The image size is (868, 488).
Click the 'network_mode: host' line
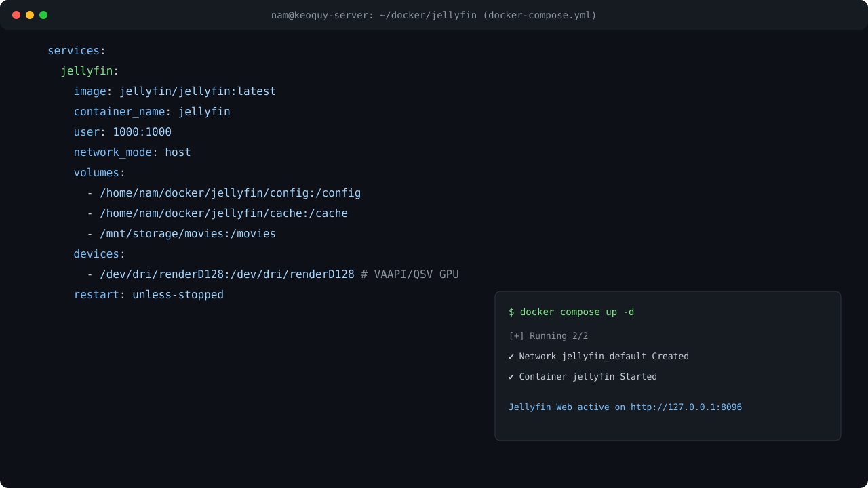pos(132,152)
